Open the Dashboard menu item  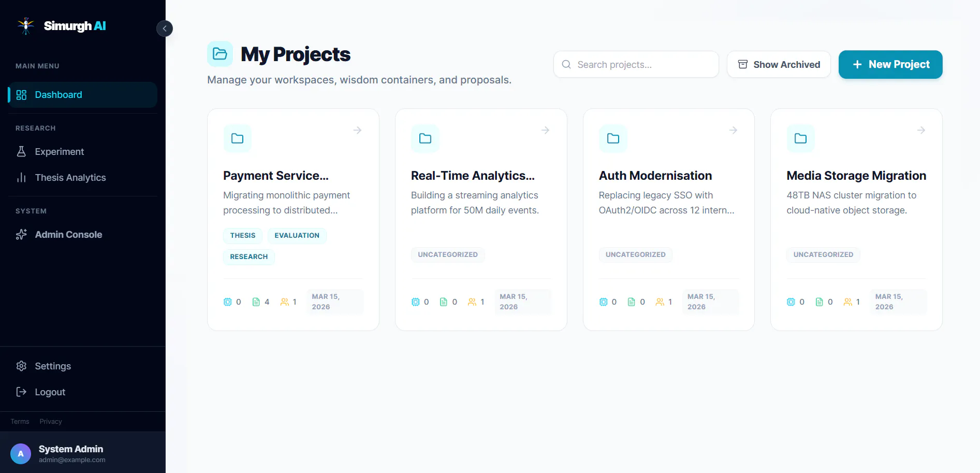click(82, 95)
